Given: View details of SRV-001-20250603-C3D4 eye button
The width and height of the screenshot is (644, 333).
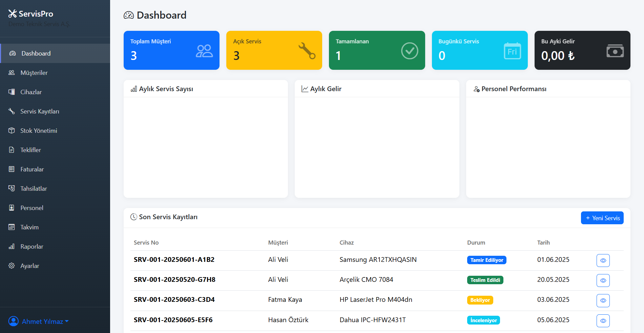Looking at the screenshot, I should click(603, 300).
